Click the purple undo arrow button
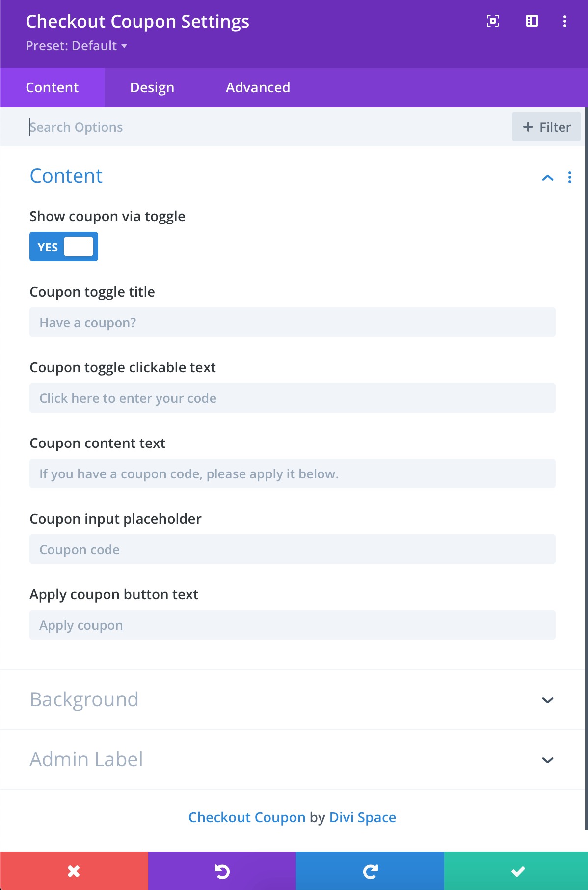The width and height of the screenshot is (588, 890). click(x=222, y=871)
